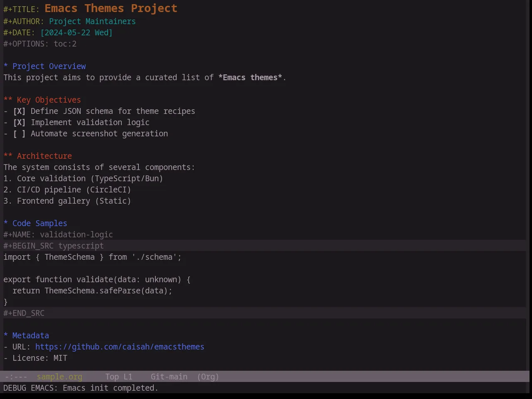Click Git-main in the mode line
The image size is (532, 399).
point(169,377)
